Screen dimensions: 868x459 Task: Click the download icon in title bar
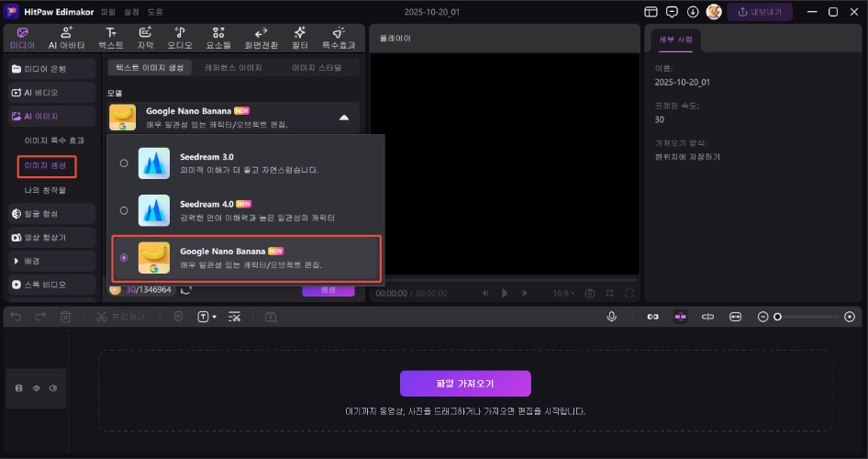pyautogui.click(x=693, y=12)
